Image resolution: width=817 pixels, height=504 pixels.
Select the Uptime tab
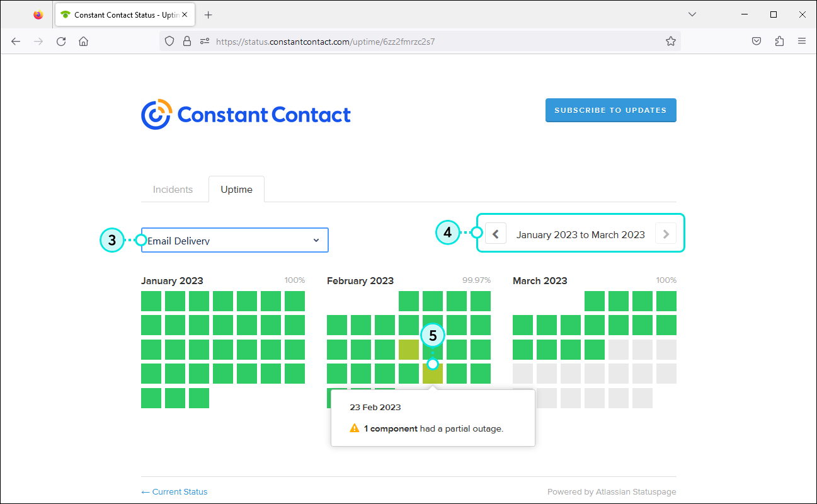click(x=236, y=189)
